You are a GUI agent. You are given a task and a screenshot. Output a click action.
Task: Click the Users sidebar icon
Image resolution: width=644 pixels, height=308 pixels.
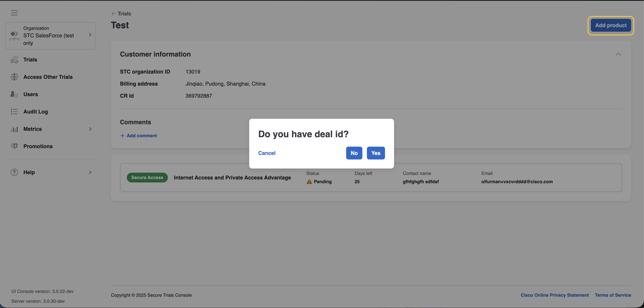click(x=14, y=94)
